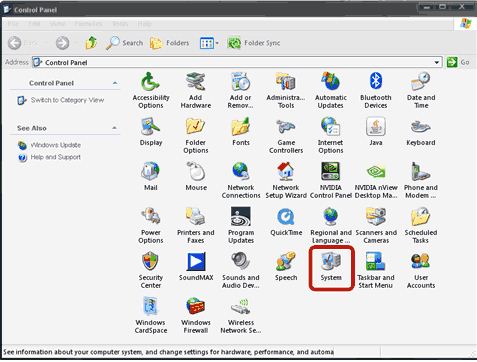Image resolution: width=477 pixels, height=362 pixels.
Task: Open Power Options icon
Action: click(151, 225)
